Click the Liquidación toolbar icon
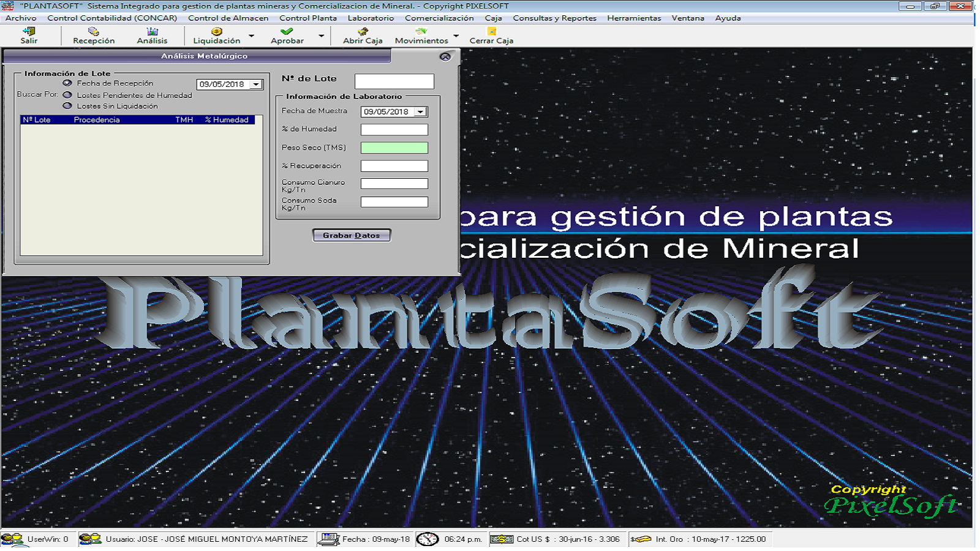Screen dimensions: 980x551 [216, 32]
